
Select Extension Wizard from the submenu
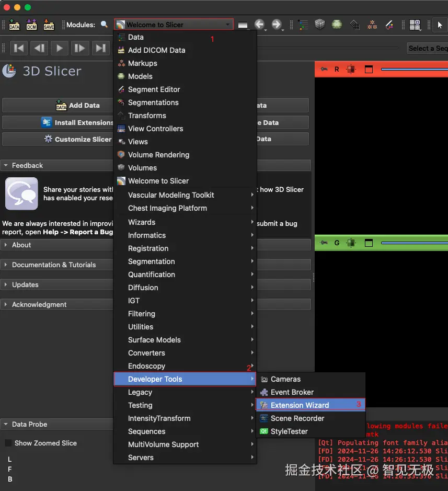(300, 405)
